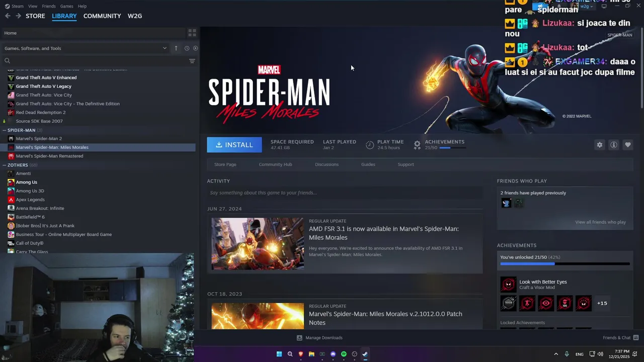
Task: Click the achievements unlocked progress bar
Action: (x=565, y=263)
